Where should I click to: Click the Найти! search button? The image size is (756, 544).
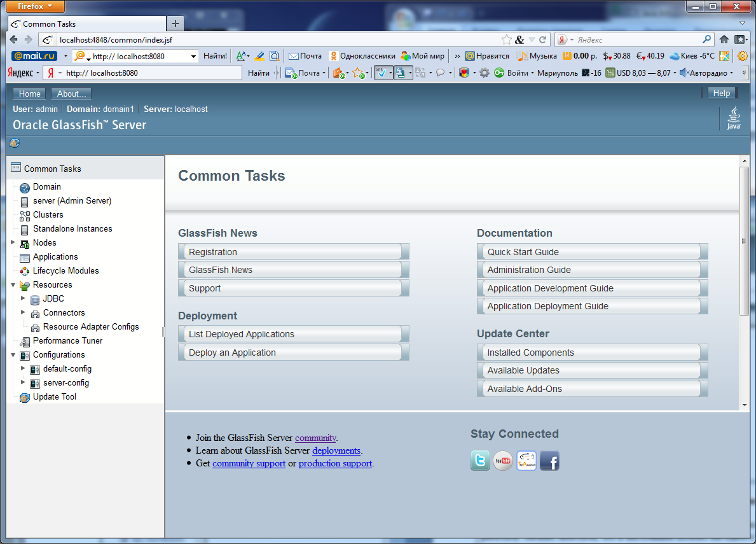click(215, 56)
